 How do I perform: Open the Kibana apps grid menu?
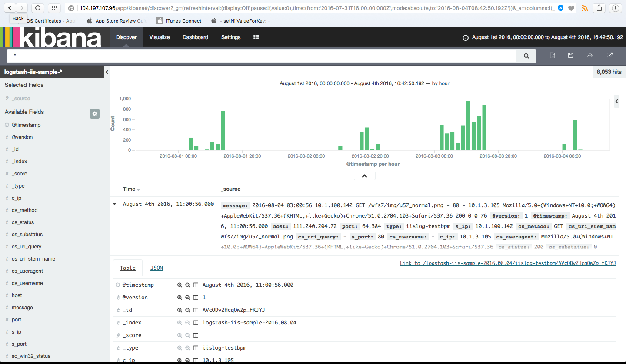point(256,37)
